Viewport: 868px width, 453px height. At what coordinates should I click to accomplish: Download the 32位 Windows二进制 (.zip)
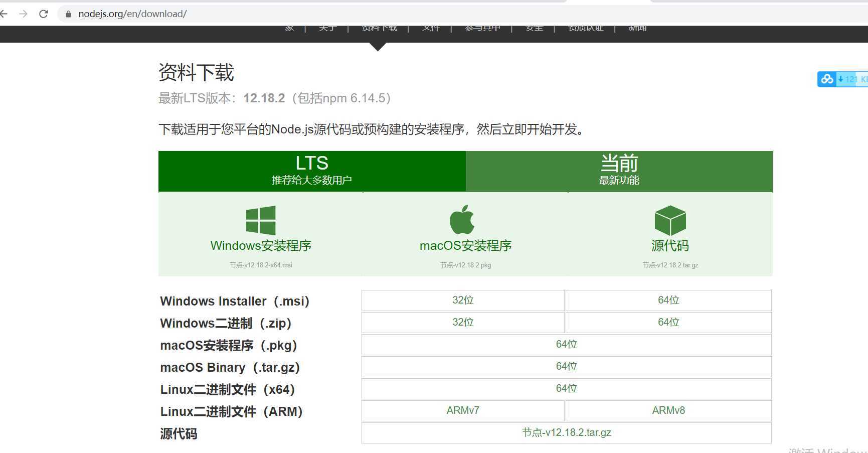pyautogui.click(x=463, y=322)
